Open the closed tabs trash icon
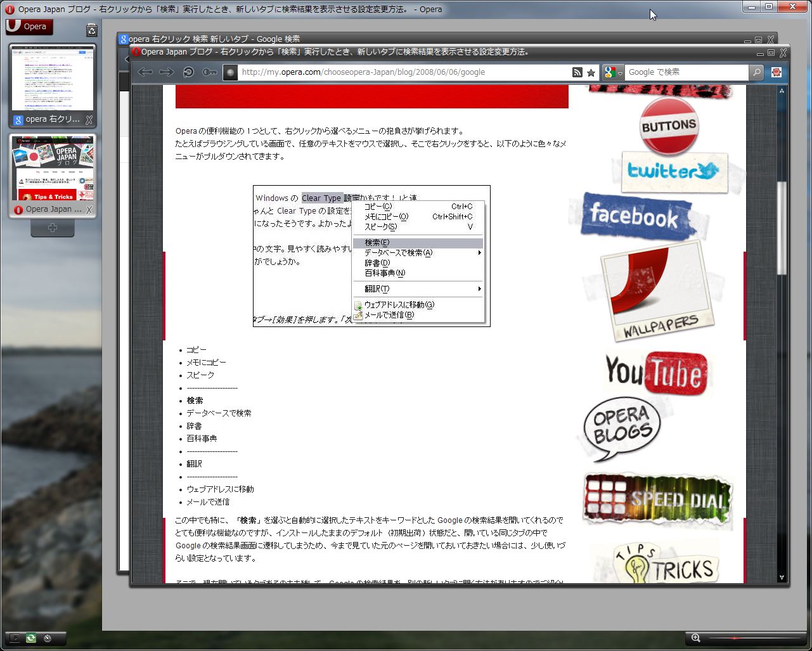Screen dimensions: 812x651 [91, 30]
